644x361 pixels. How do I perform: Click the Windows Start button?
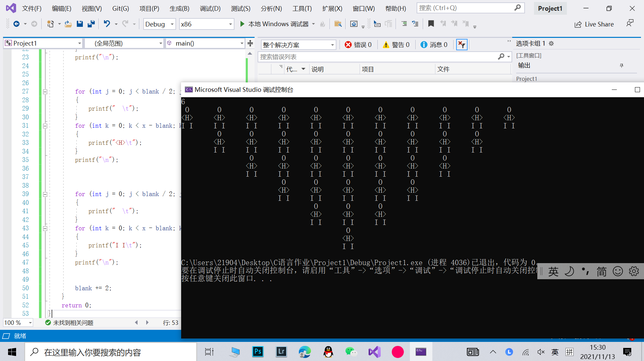pos(12,352)
